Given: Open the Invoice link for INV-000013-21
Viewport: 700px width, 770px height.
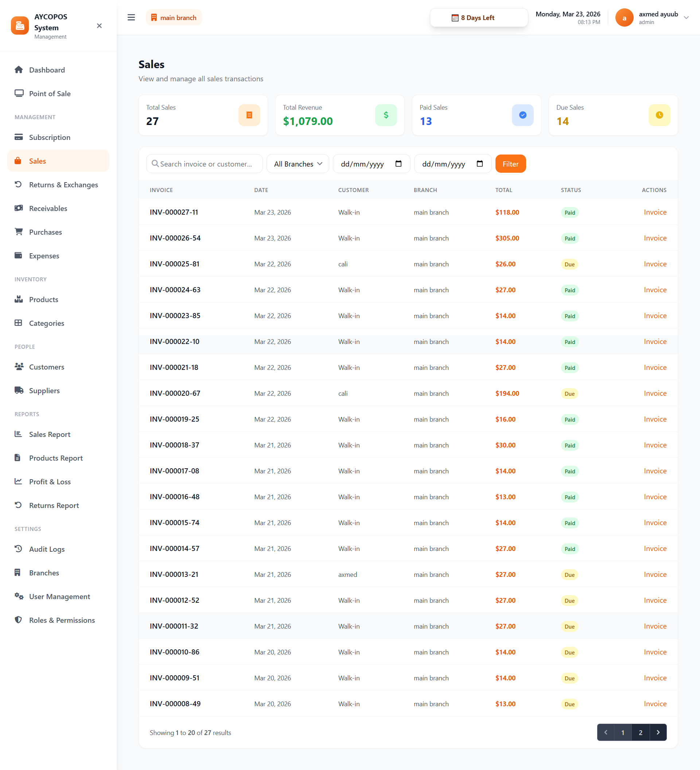Looking at the screenshot, I should (x=655, y=574).
